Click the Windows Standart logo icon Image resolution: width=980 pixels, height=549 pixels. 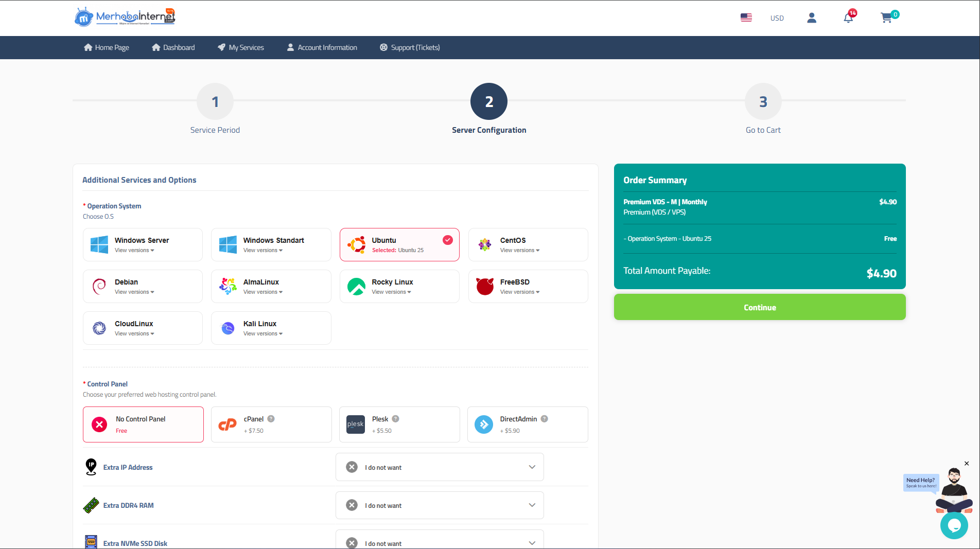[228, 244]
